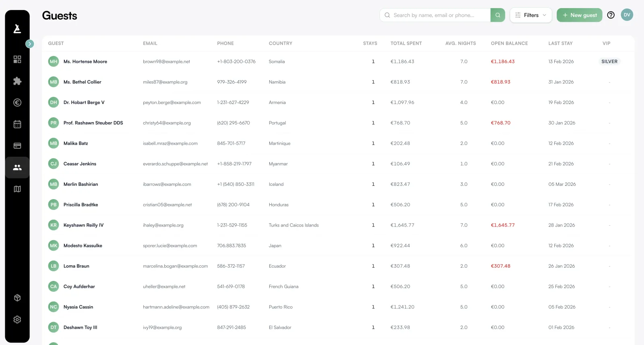Select the Keyshawn Reilly IV avatar
Viewport: 644px width, 345px height.
pyautogui.click(x=54, y=225)
